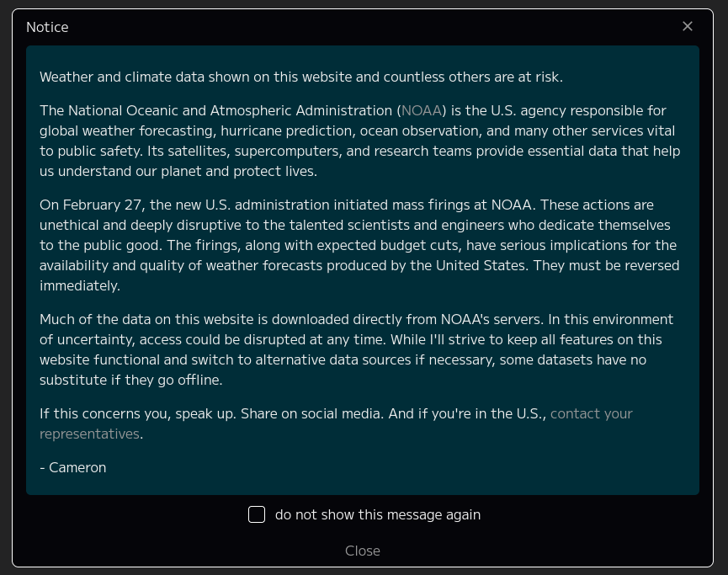Click the "do not show this message again" label

(377, 514)
